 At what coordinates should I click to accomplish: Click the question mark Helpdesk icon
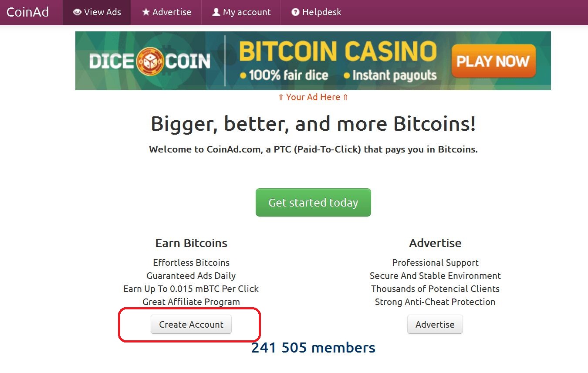coord(295,12)
